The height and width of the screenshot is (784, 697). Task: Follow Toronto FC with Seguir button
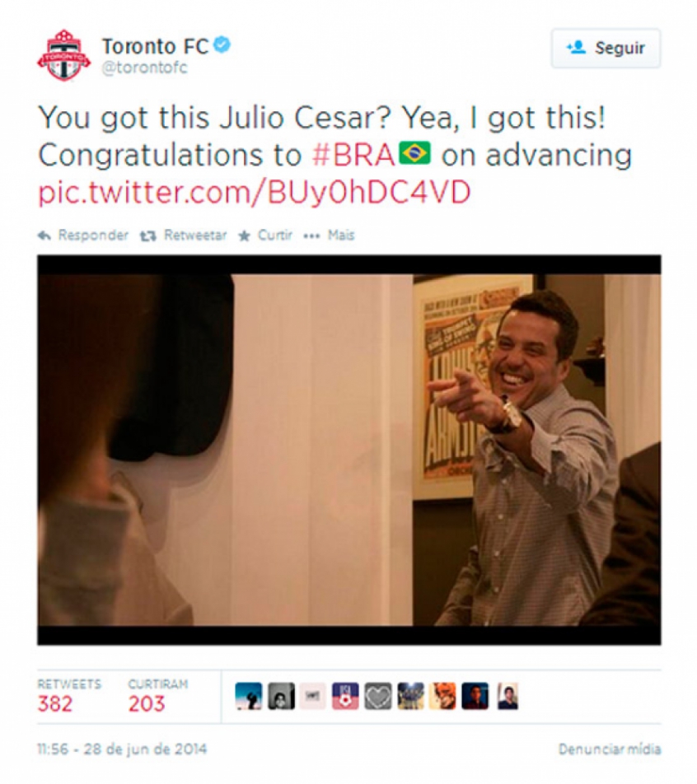point(606,48)
